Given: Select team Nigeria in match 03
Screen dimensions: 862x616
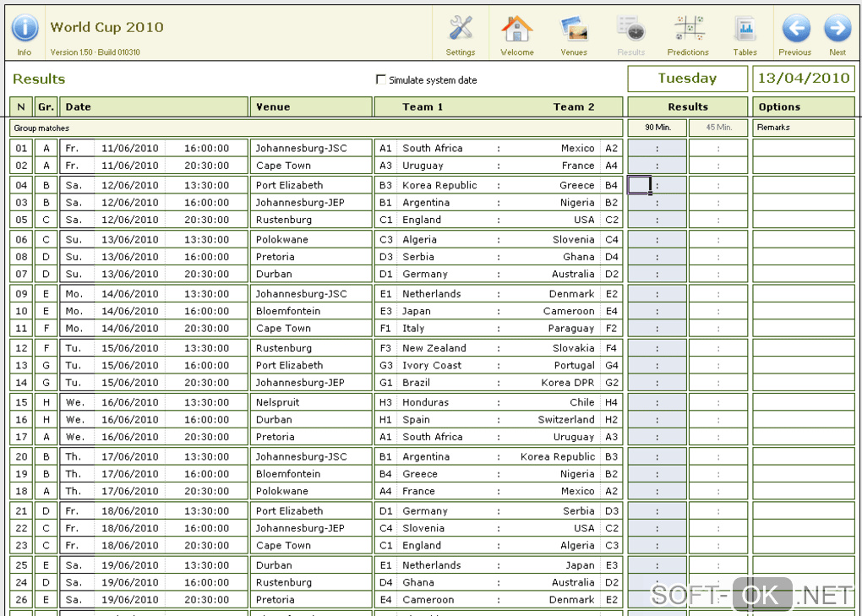Looking at the screenshot, I should (577, 203).
